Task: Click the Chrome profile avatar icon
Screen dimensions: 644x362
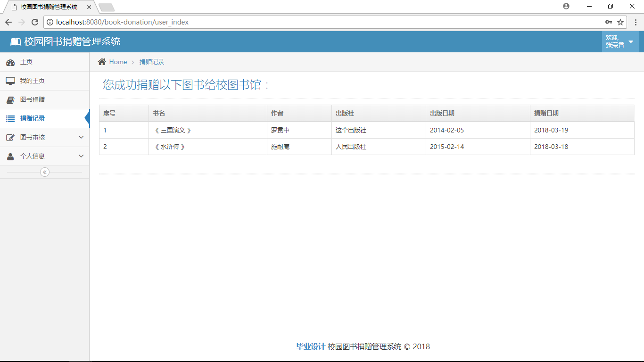Action: click(x=566, y=6)
